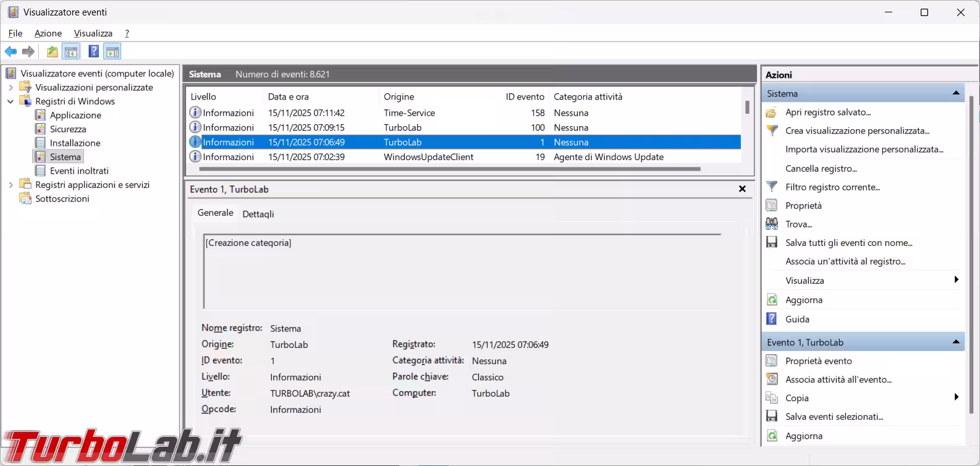Click the binoculars Trova icon
Screen dimensions: 980x466
coord(772,224)
